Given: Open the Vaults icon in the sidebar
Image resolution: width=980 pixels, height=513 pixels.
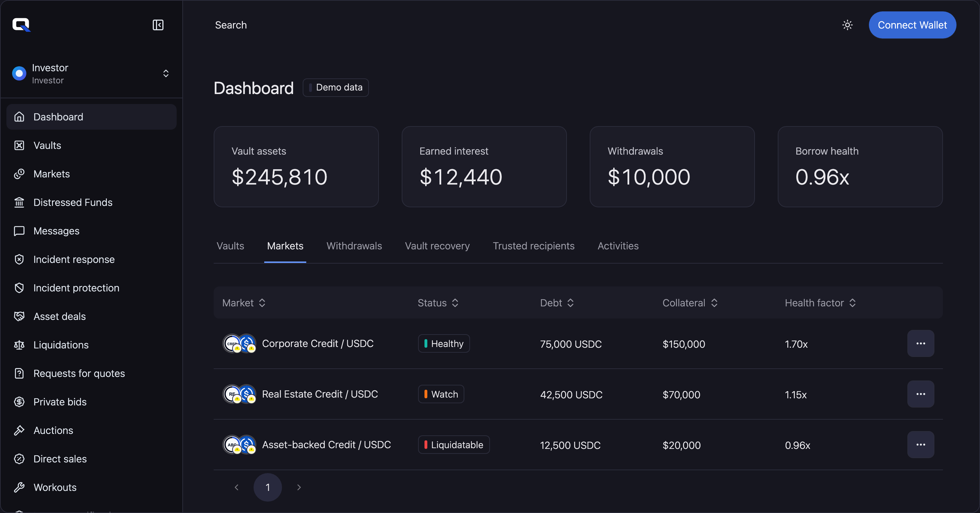Looking at the screenshot, I should [x=19, y=145].
